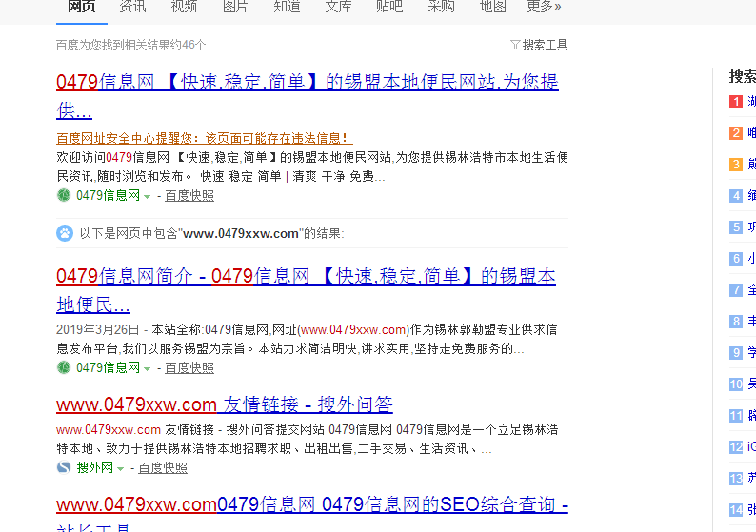The width and height of the screenshot is (756, 532).
Task: Select the 文库 tab
Action: tap(338, 7)
